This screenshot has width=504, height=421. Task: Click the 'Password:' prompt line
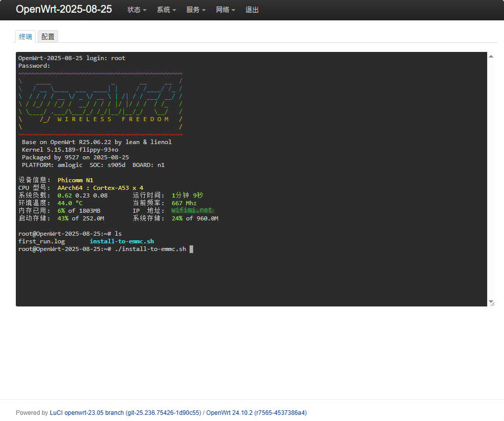(x=34, y=66)
